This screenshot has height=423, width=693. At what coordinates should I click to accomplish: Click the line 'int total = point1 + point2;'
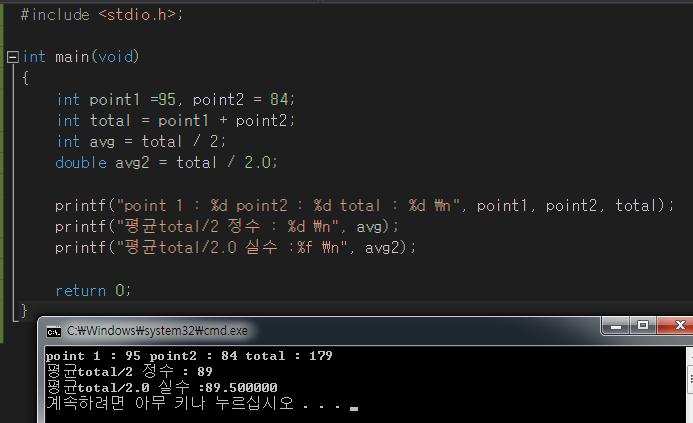[x=175, y=120]
